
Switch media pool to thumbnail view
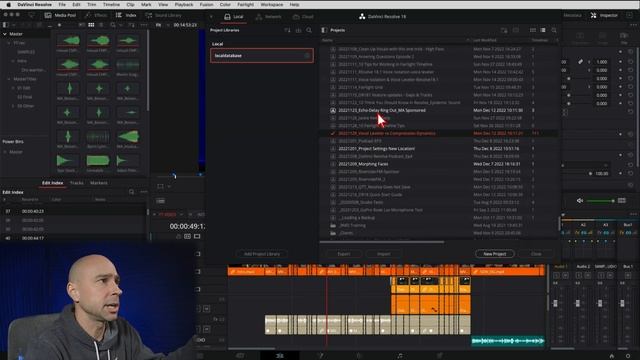pyautogui.click(x=91, y=25)
